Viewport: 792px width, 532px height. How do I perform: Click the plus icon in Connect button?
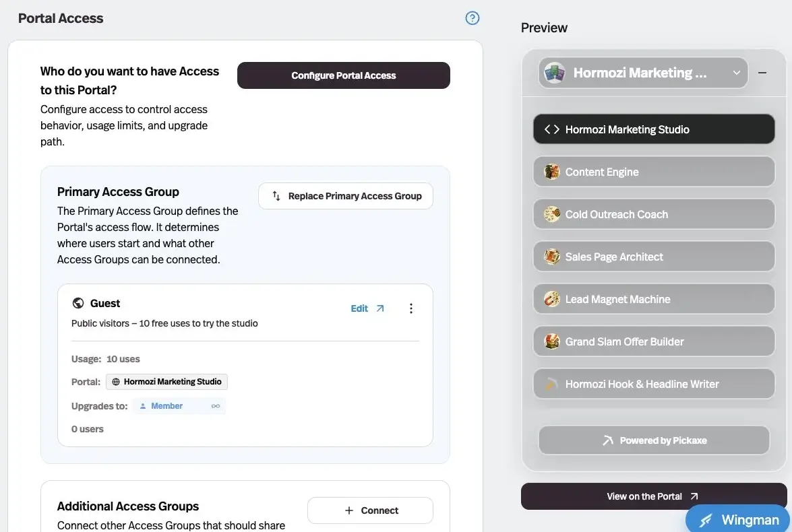pyautogui.click(x=349, y=510)
